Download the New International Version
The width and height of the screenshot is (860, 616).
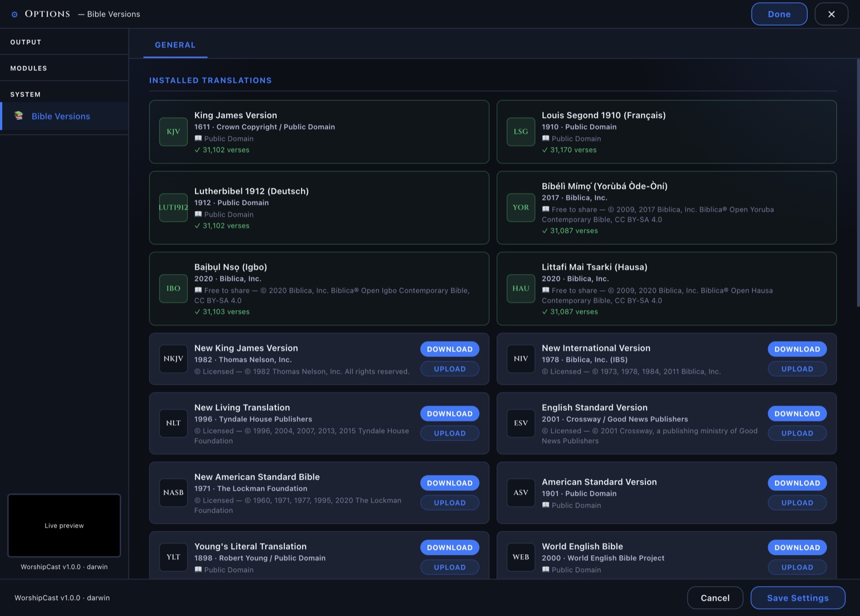797,349
